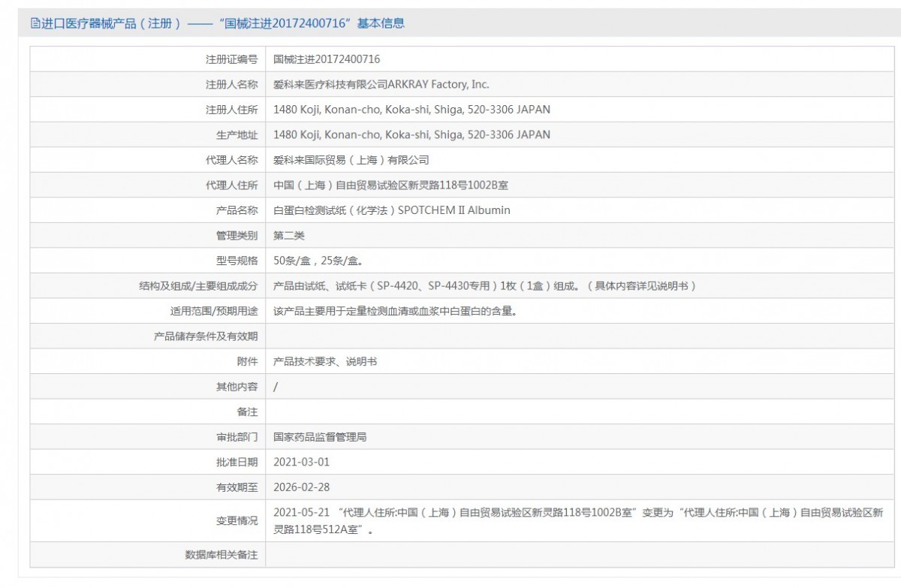901x588 pixels.
Task: Select the 2021-05-21 change record text
Action: point(578,520)
